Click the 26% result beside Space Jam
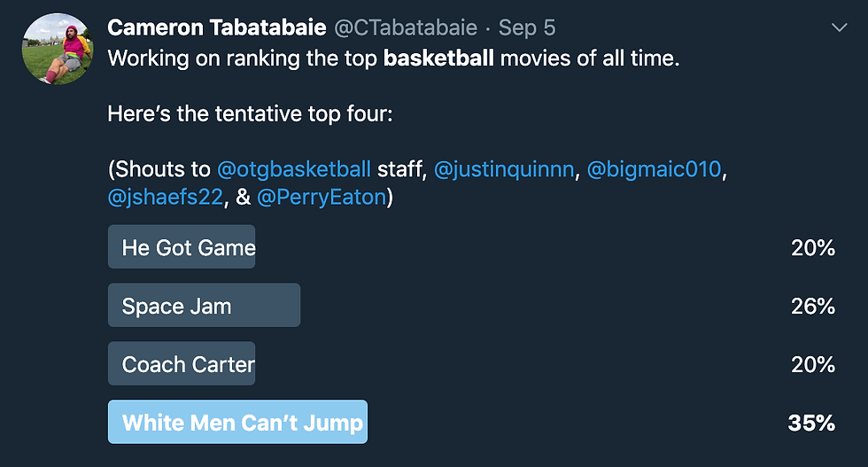The height and width of the screenshot is (467, 868). pos(813,307)
